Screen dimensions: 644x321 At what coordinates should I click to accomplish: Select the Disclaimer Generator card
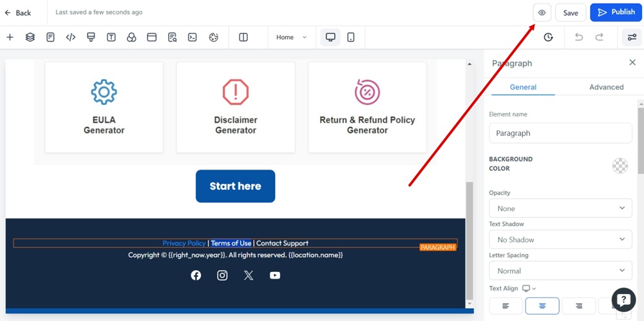(235, 107)
